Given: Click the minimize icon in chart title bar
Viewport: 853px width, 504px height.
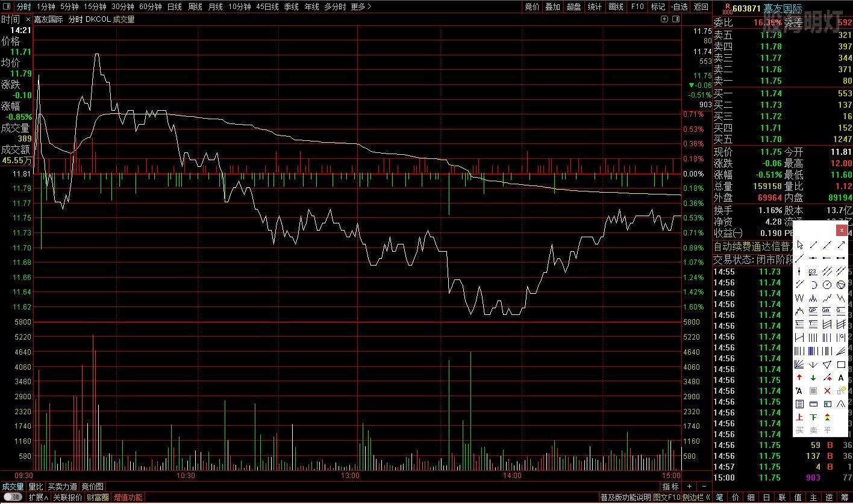Looking at the screenshot, I should click(675, 19).
